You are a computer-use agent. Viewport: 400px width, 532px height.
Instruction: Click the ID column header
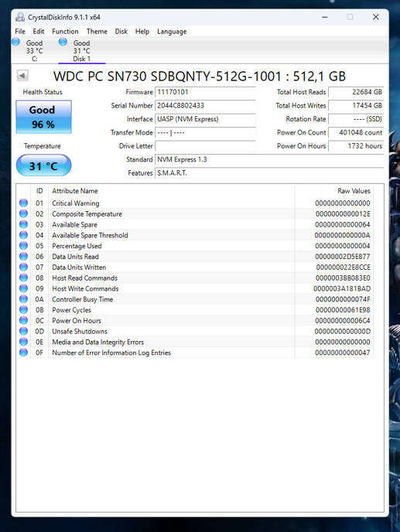(x=39, y=191)
